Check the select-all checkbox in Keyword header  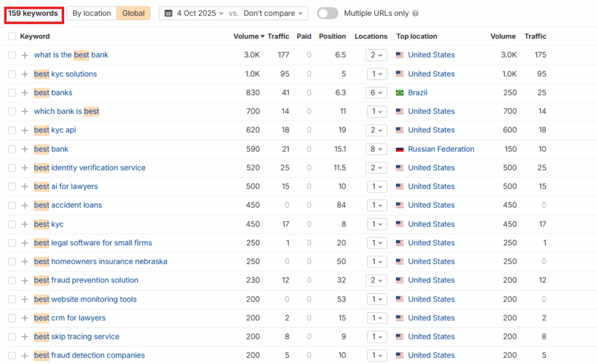point(12,36)
